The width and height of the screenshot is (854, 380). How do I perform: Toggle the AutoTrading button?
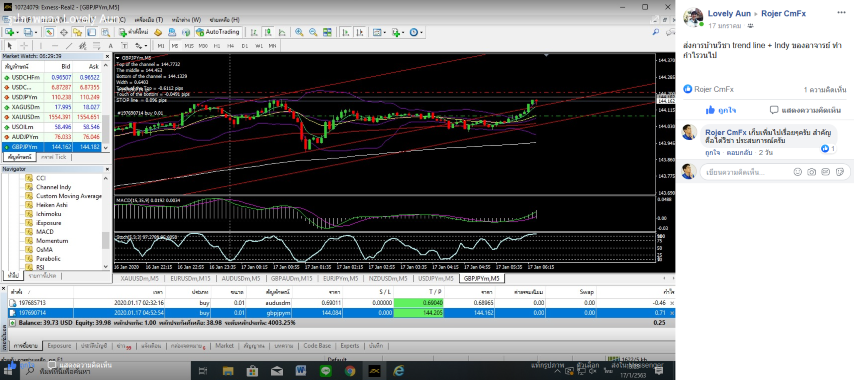coord(218,32)
